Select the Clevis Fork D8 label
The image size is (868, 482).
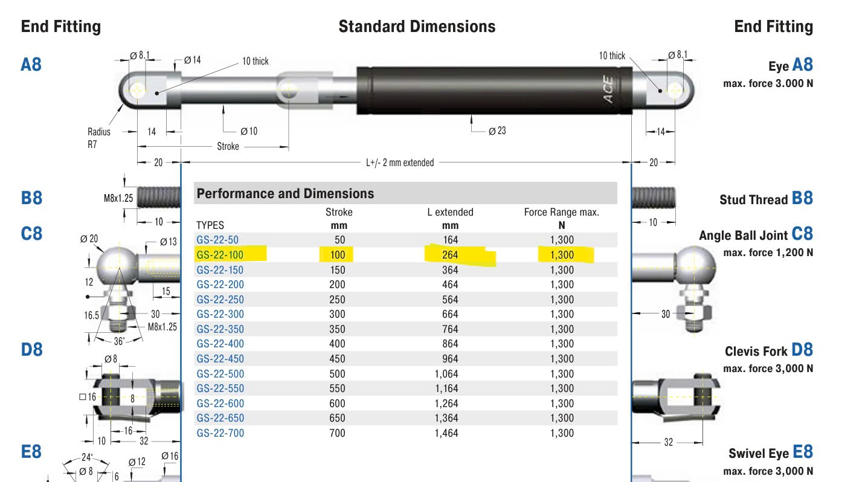[x=769, y=350]
